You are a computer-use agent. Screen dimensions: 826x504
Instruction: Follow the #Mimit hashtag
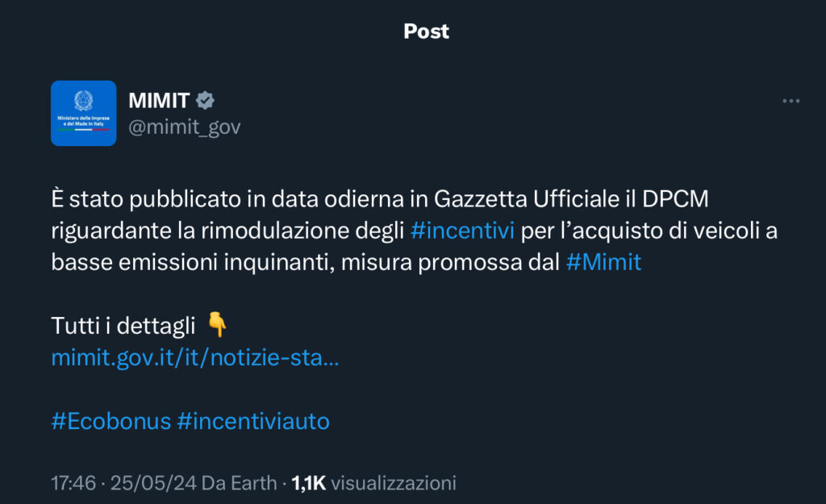click(x=603, y=262)
